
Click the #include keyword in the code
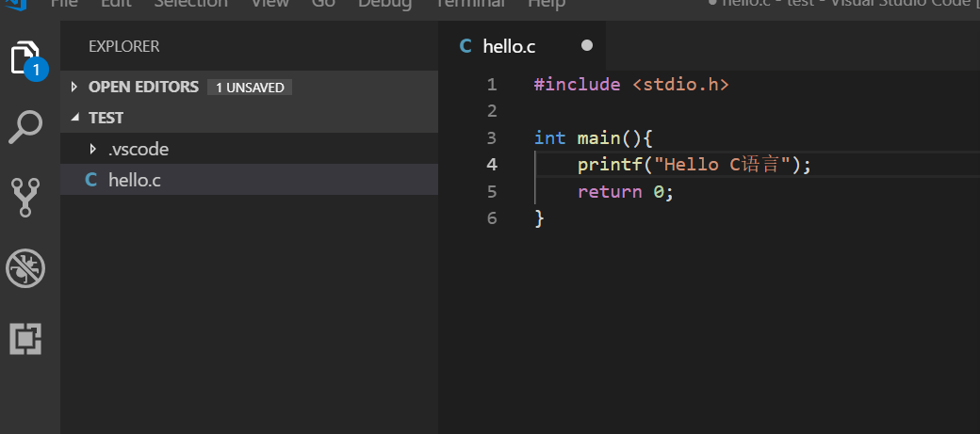tap(577, 85)
